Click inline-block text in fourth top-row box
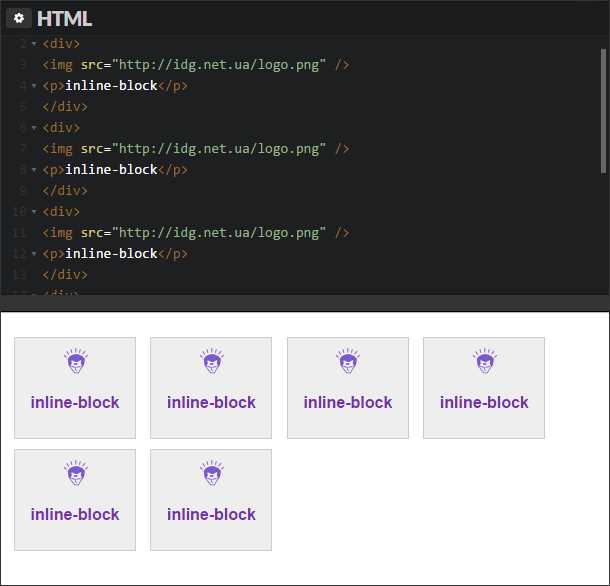 pos(484,402)
